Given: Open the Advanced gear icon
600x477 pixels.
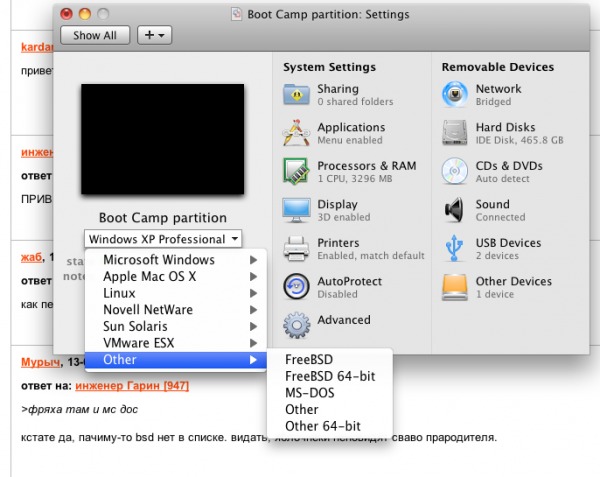Looking at the screenshot, I should tap(296, 325).
